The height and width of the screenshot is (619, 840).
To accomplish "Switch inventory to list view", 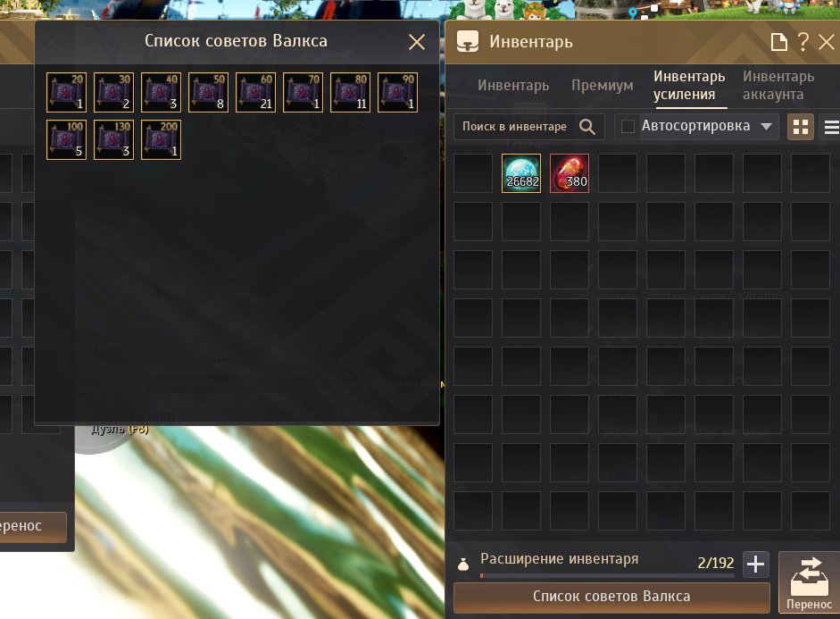I will [831, 127].
